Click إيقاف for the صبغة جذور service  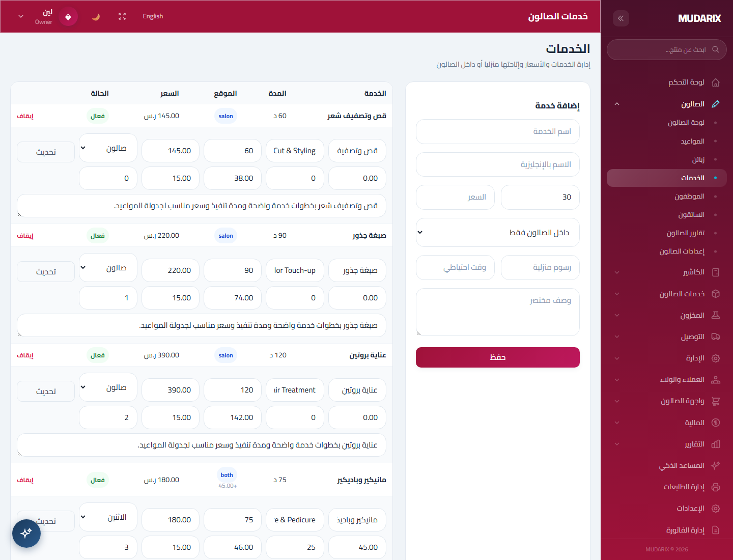(25, 236)
